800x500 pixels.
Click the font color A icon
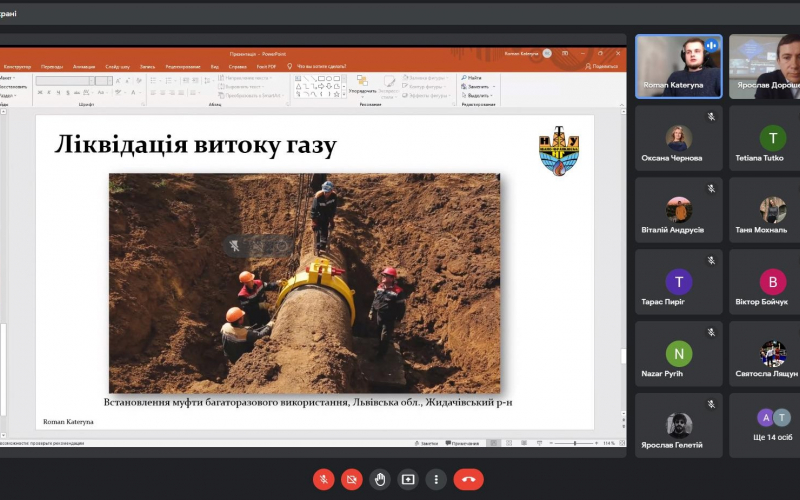(133, 92)
